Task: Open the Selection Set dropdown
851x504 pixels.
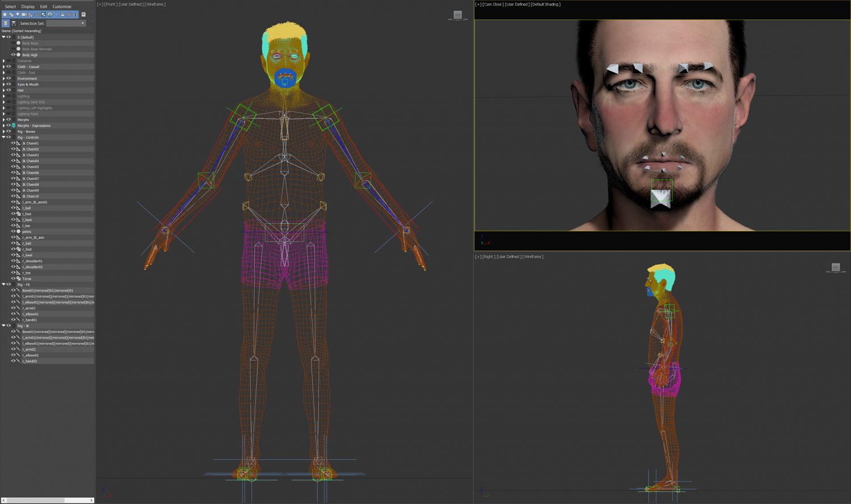Action: [83, 23]
